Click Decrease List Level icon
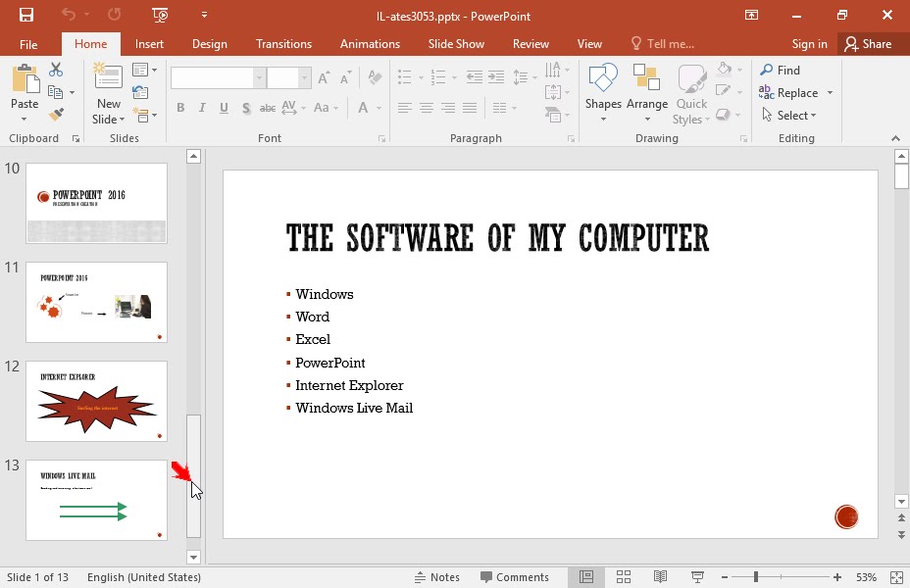Screen dimensions: 910x588 pos(475,77)
